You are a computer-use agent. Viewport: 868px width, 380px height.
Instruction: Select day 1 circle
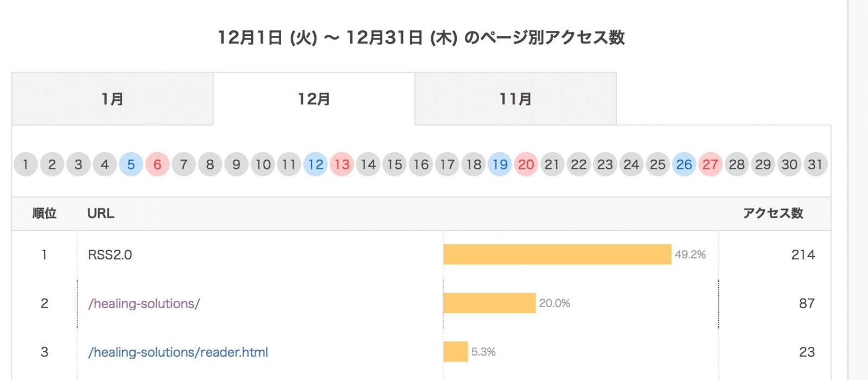point(25,164)
